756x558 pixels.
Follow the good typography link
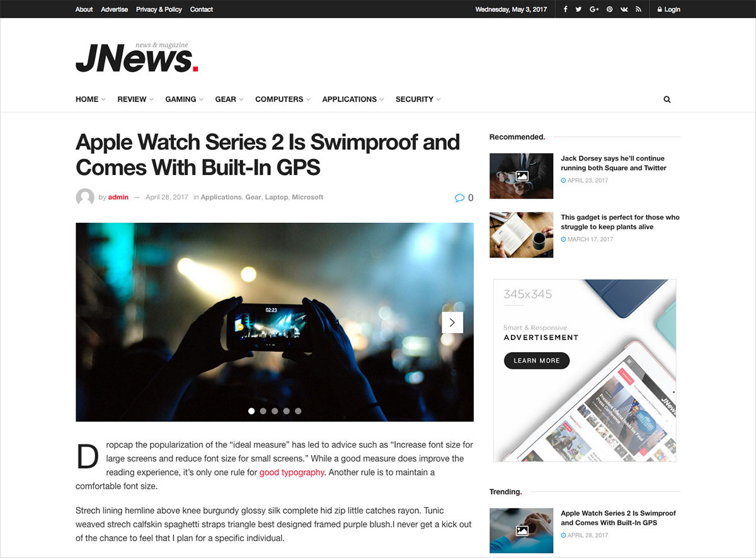(292, 472)
